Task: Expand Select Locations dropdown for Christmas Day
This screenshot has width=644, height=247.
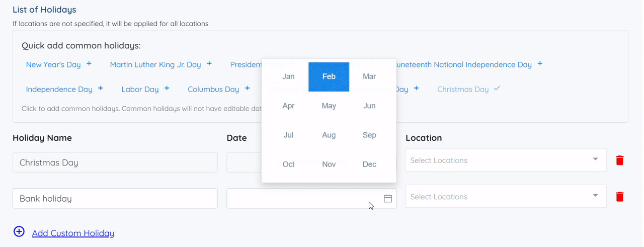Action: coord(595,160)
